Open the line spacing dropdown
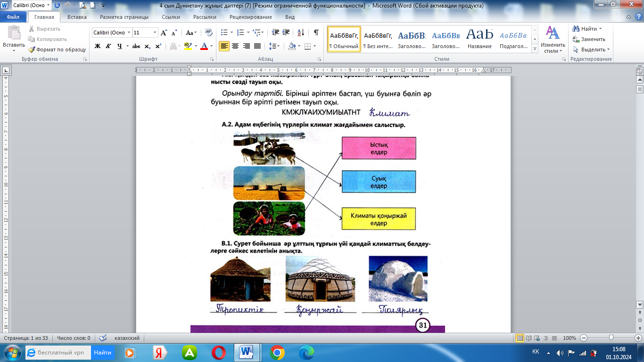The width and height of the screenshot is (644, 362). 274,46
